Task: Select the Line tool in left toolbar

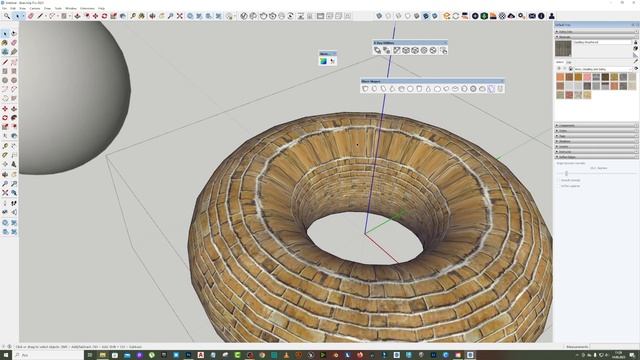Action: pyautogui.click(x=5, y=62)
